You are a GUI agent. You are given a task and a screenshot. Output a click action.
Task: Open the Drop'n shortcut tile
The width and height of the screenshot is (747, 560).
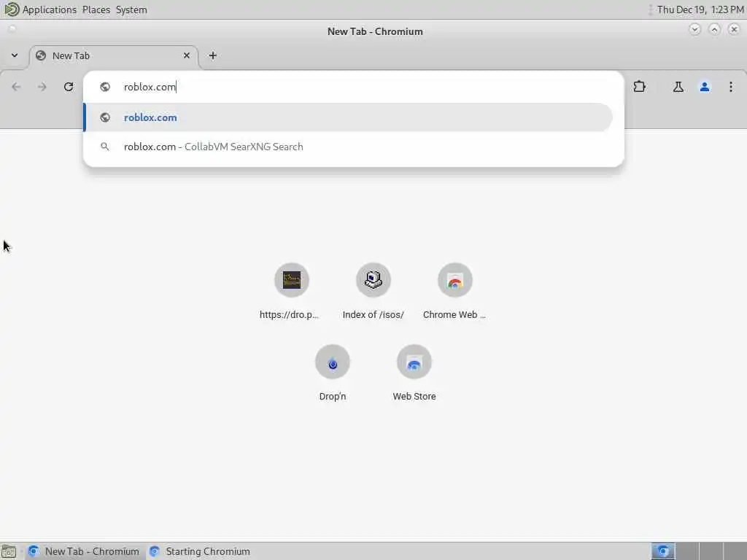click(333, 373)
